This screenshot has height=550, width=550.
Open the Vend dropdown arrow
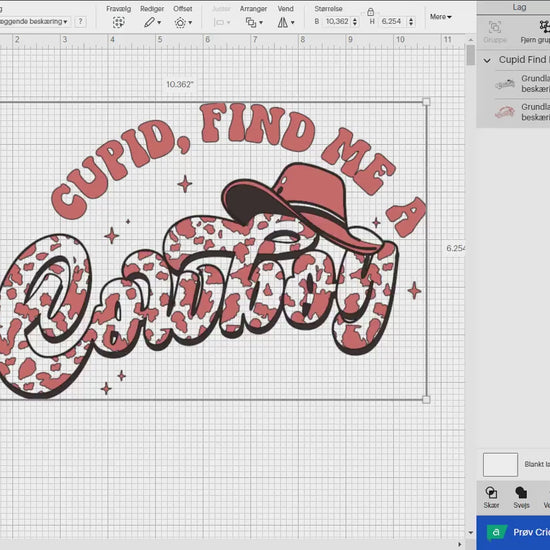tap(293, 23)
